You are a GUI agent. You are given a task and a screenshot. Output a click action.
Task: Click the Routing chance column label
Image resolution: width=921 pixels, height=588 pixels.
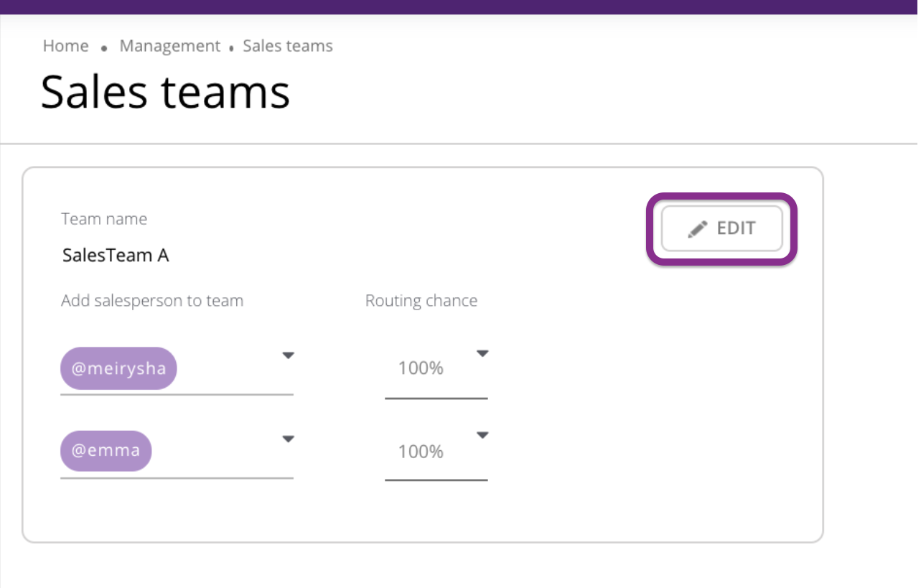[x=421, y=301]
